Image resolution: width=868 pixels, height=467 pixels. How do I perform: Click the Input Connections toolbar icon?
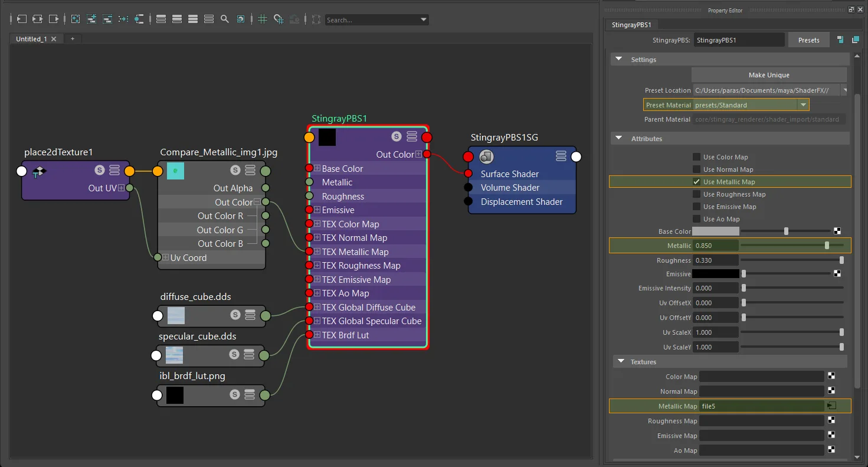21,19
